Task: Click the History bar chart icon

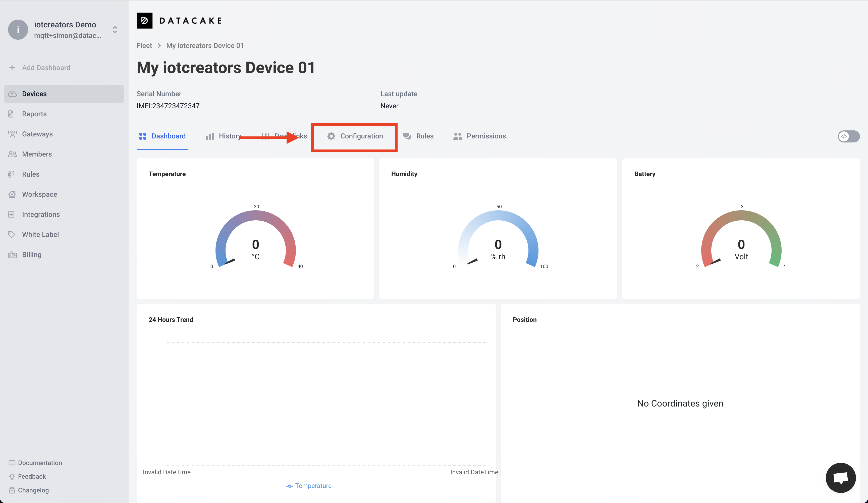Action: click(x=210, y=136)
